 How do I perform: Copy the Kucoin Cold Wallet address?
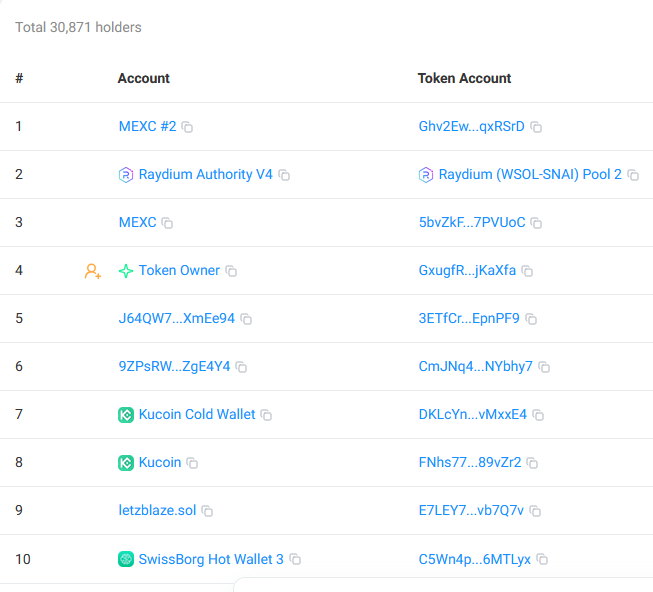[x=266, y=415]
